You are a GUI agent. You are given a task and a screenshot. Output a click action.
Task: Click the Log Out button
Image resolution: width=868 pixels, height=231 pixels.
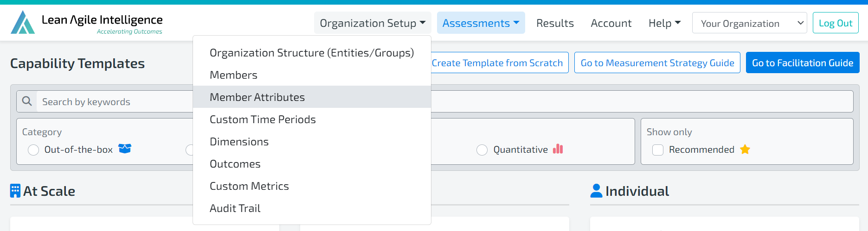click(836, 23)
